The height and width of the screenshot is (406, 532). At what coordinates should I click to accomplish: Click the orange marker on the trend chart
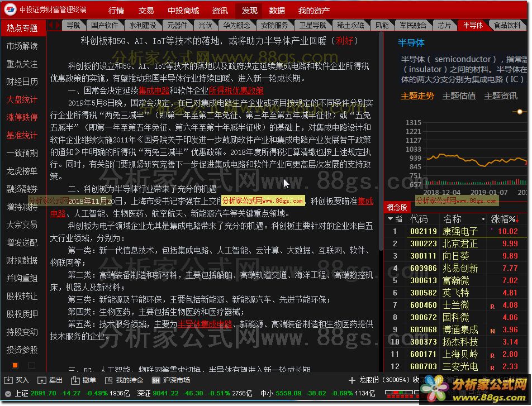coord(520,112)
